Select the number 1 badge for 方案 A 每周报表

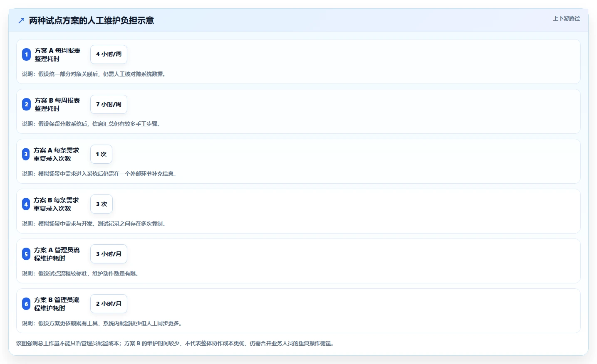point(26,54)
